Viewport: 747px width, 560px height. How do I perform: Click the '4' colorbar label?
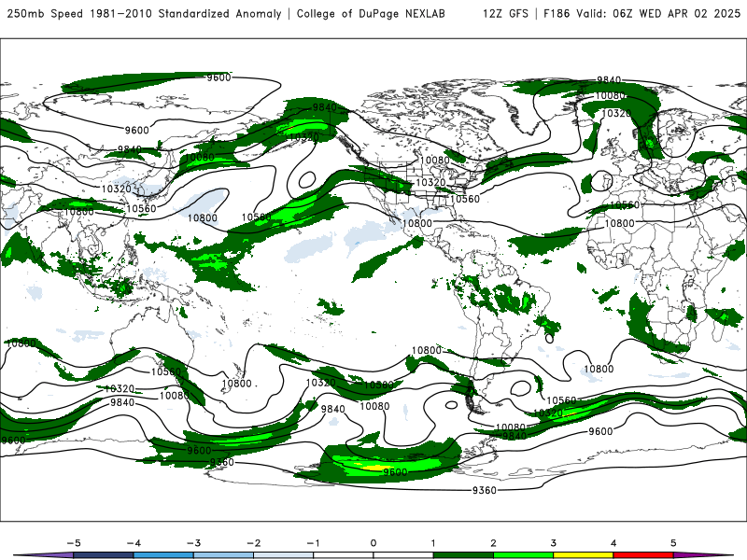coord(613,543)
